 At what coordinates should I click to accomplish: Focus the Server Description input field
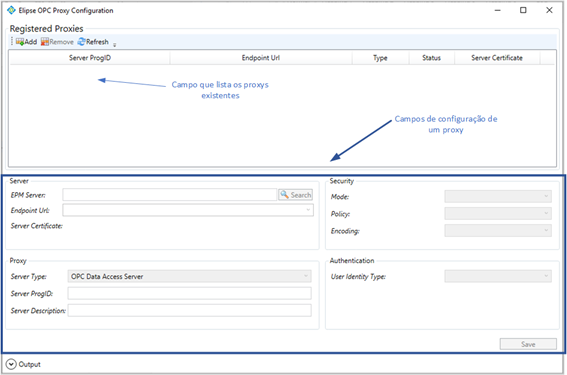tap(189, 310)
